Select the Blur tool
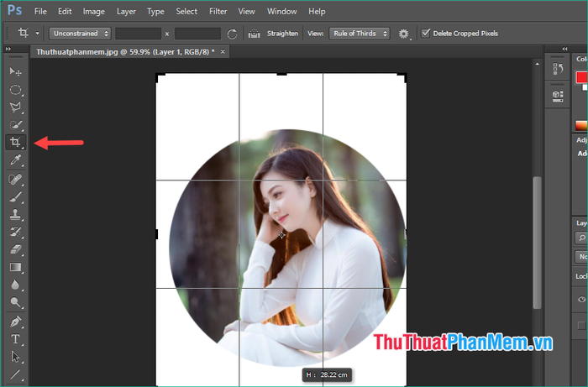This screenshot has height=387, width=588. pyautogui.click(x=15, y=285)
